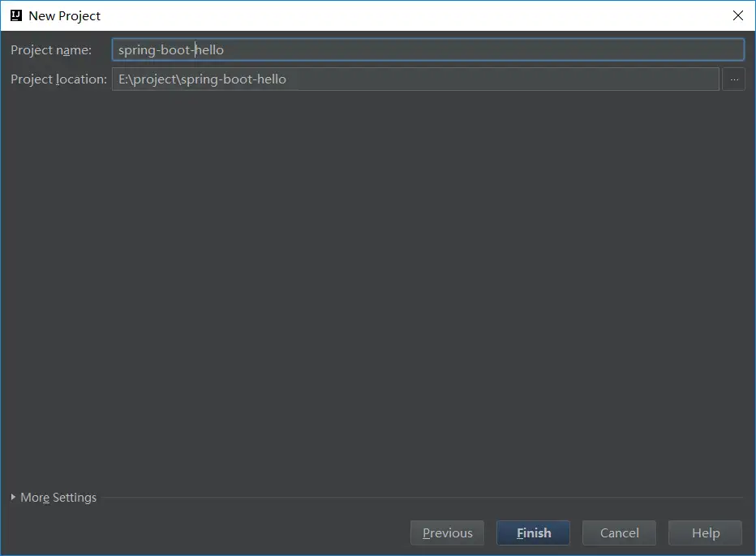Go back with the Previous button
Image resolution: width=756 pixels, height=556 pixels.
pyautogui.click(x=447, y=533)
